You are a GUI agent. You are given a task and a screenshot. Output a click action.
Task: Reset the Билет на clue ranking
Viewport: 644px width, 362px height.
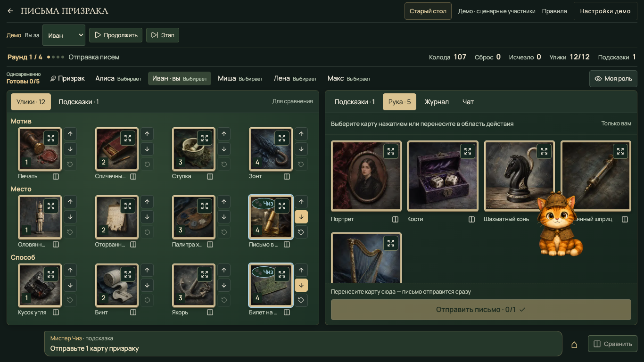(x=301, y=300)
